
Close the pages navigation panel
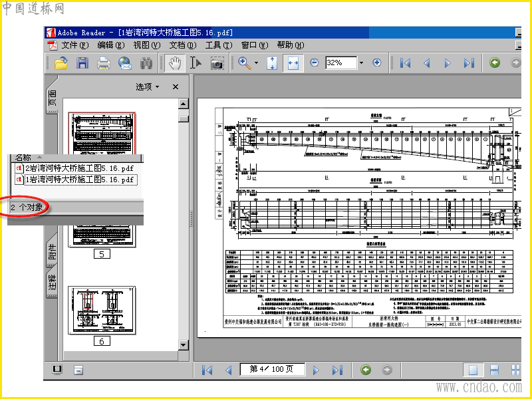[176, 87]
